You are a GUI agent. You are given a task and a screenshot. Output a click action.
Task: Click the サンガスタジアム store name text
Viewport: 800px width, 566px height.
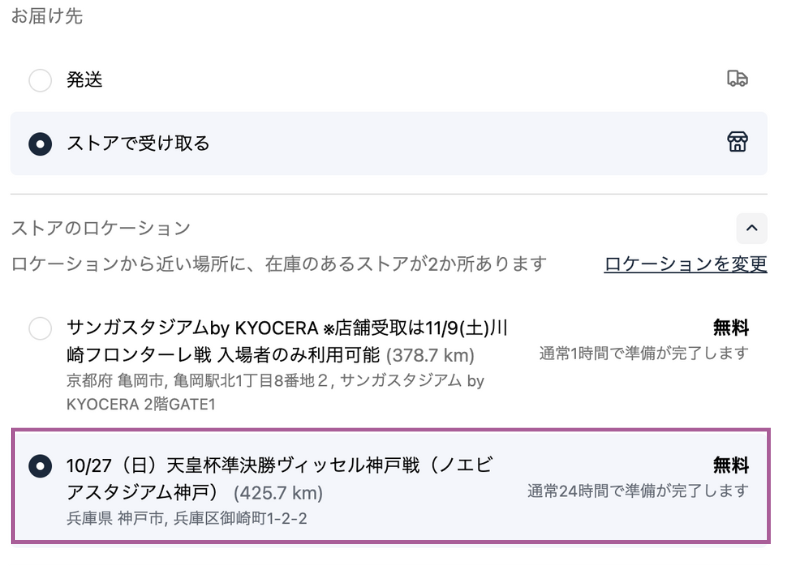[287, 341]
